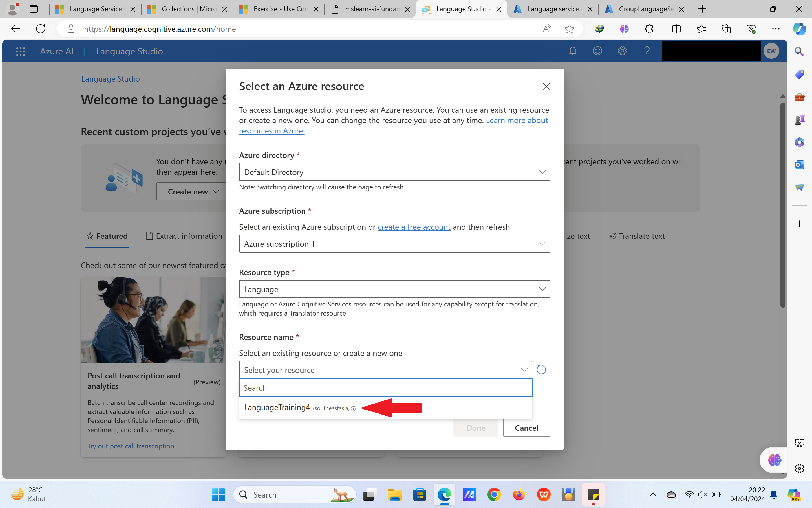This screenshot has width=812, height=508.
Task: Select the Translate text tab
Action: point(637,236)
